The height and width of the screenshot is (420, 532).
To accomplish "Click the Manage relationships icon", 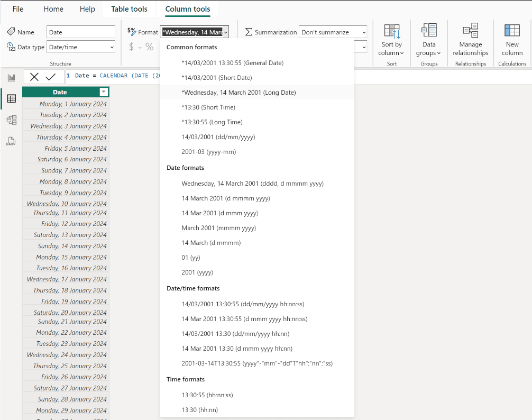I will 470,31.
